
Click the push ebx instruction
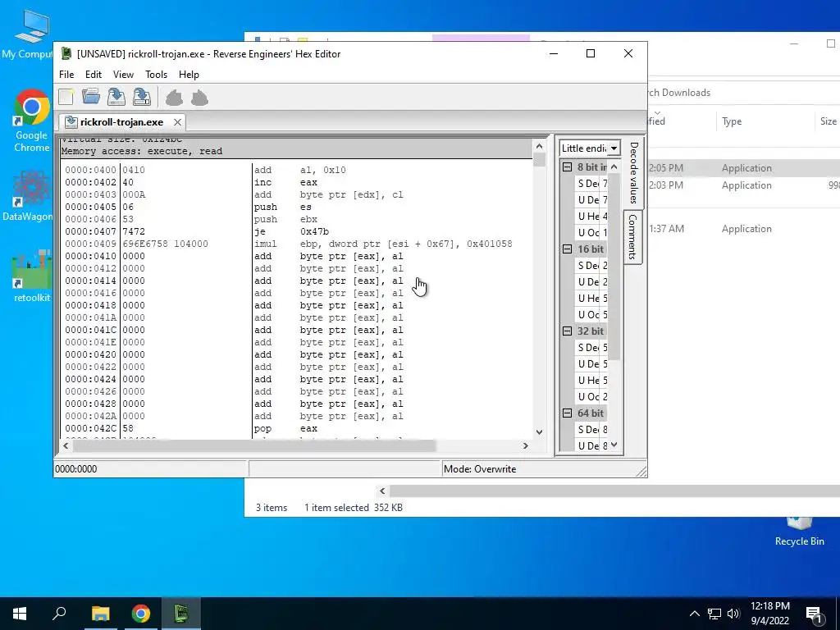pyautogui.click(x=285, y=219)
